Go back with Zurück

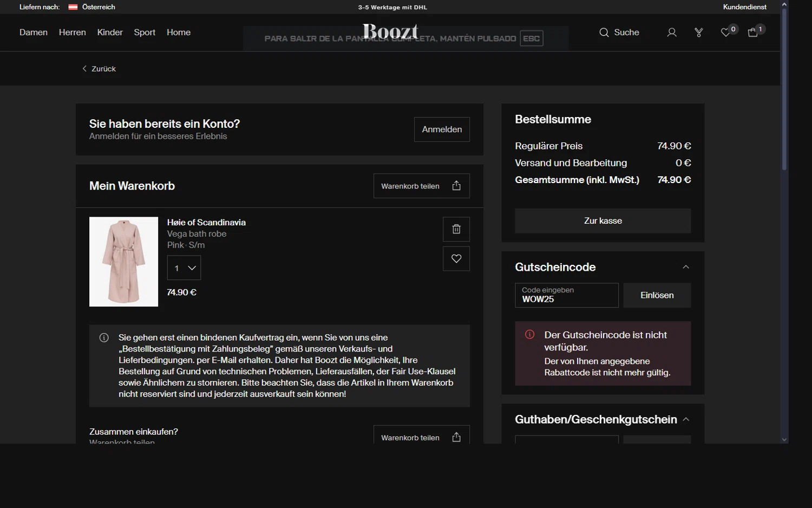coord(99,69)
